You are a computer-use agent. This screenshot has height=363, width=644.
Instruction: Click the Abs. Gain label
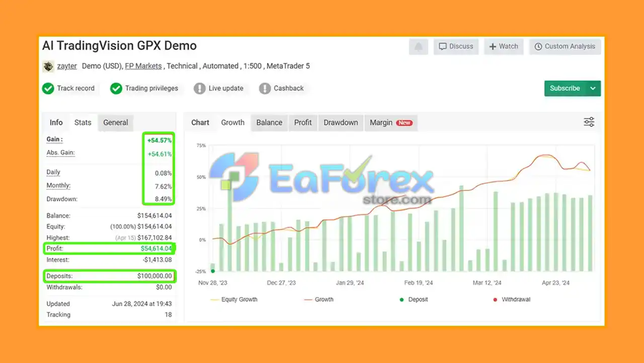60,153
